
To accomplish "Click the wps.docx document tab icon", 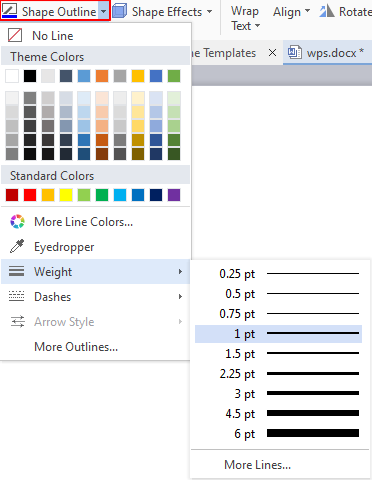I will pyautogui.click(x=295, y=53).
